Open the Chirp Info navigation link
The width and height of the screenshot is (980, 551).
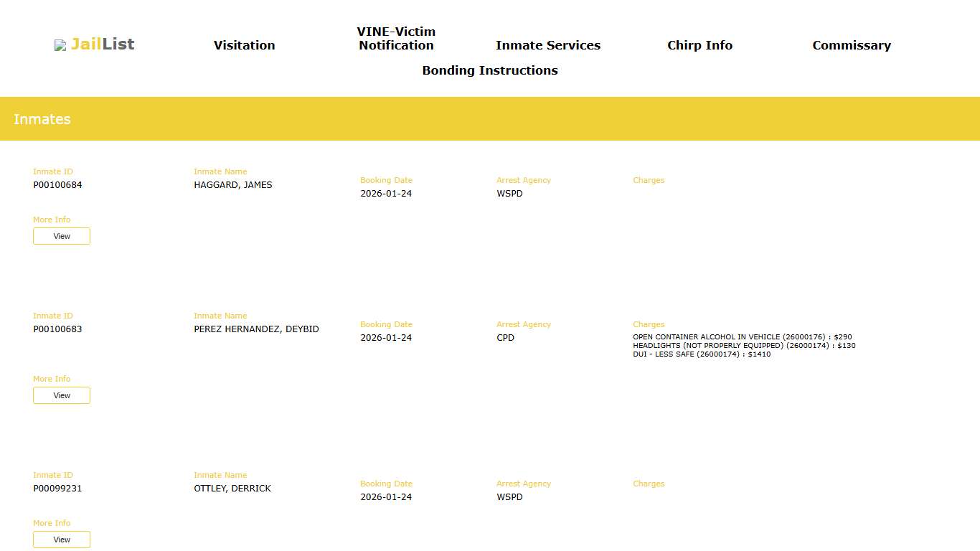coord(699,45)
